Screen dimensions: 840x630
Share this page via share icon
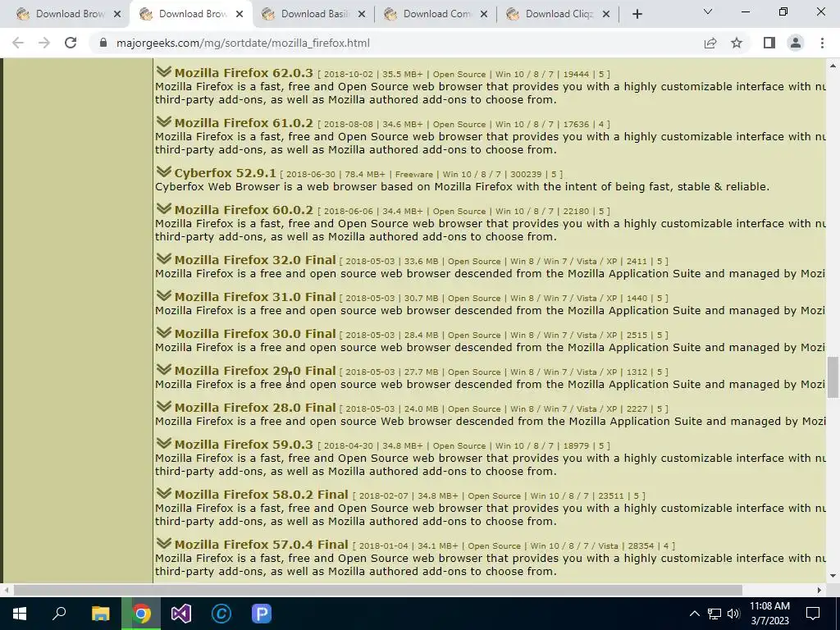(710, 43)
